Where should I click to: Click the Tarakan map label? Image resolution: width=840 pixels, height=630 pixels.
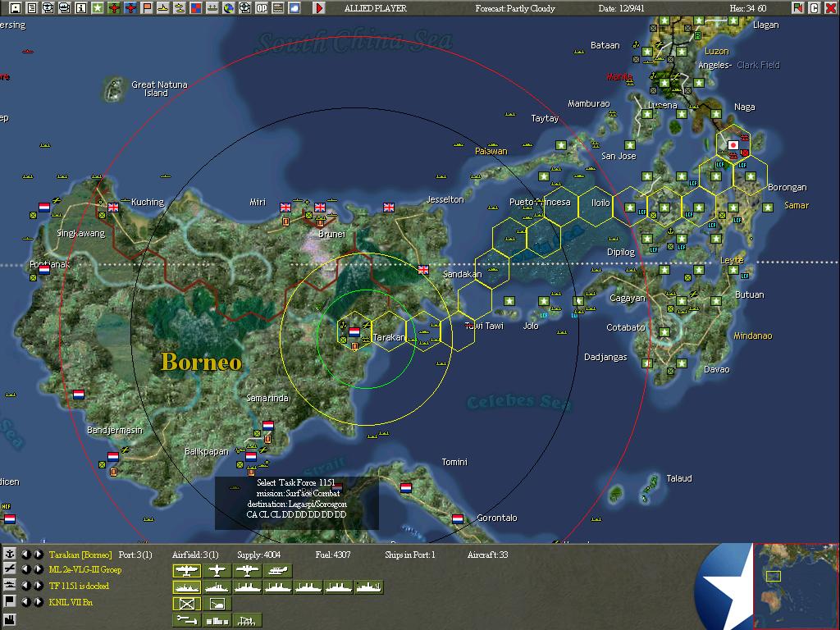389,337
